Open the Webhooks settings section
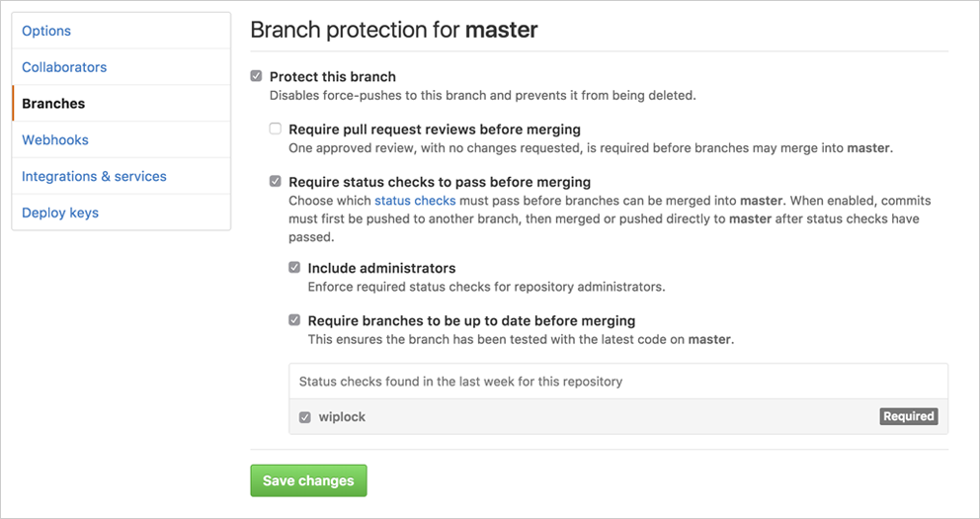 [55, 140]
